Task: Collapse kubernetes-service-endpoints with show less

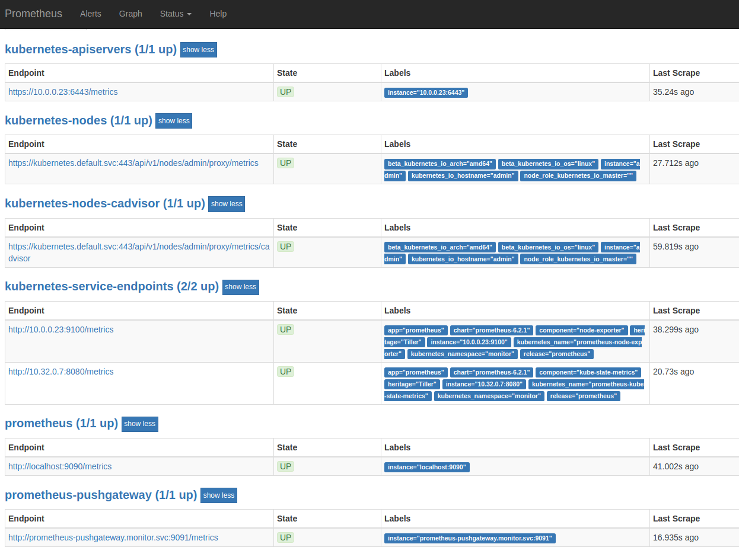Action: click(241, 287)
